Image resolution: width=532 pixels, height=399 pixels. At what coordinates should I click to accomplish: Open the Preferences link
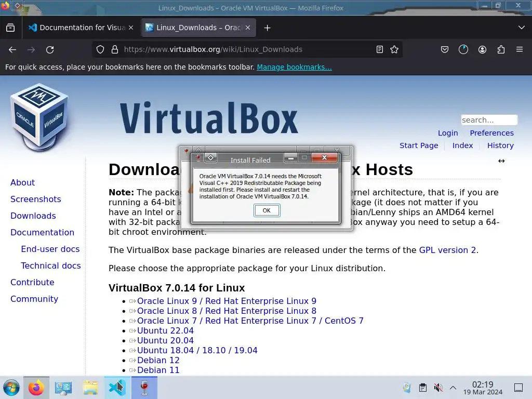pos(491,133)
